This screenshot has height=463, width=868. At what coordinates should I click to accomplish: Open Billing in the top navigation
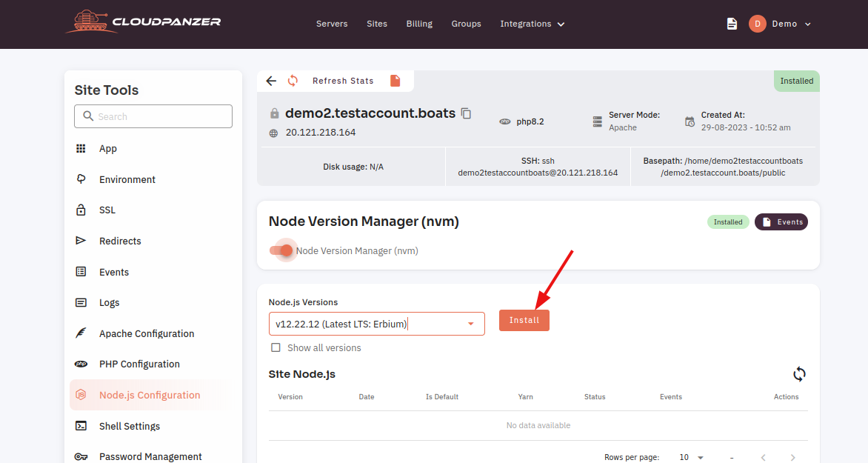(420, 24)
